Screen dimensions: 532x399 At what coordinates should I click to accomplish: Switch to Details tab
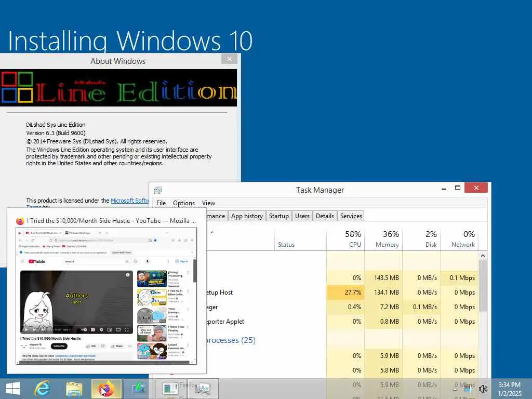point(325,216)
